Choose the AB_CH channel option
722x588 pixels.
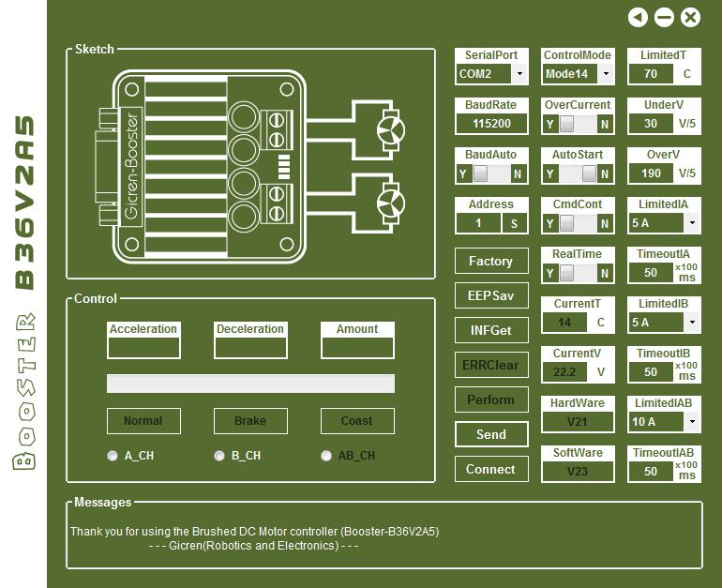[326, 456]
